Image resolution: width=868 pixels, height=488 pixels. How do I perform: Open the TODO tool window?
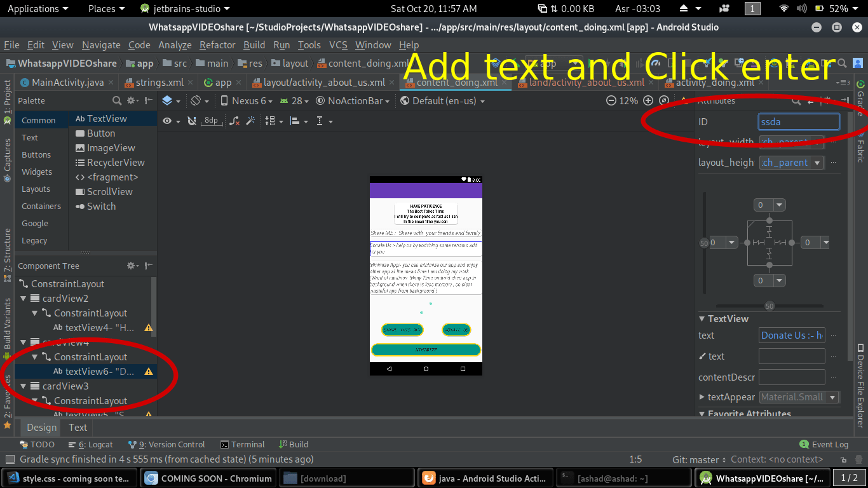[x=37, y=444]
